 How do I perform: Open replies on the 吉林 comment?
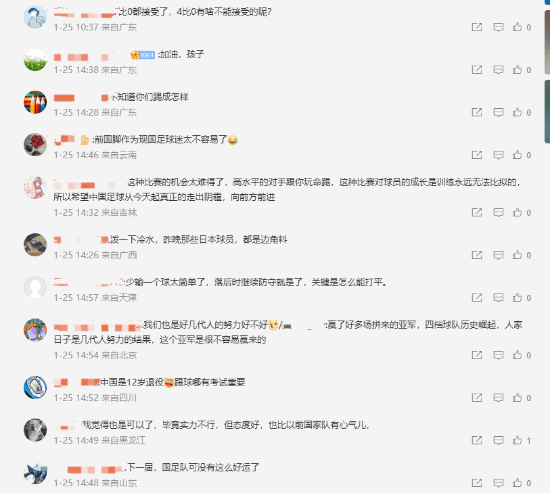tap(498, 212)
